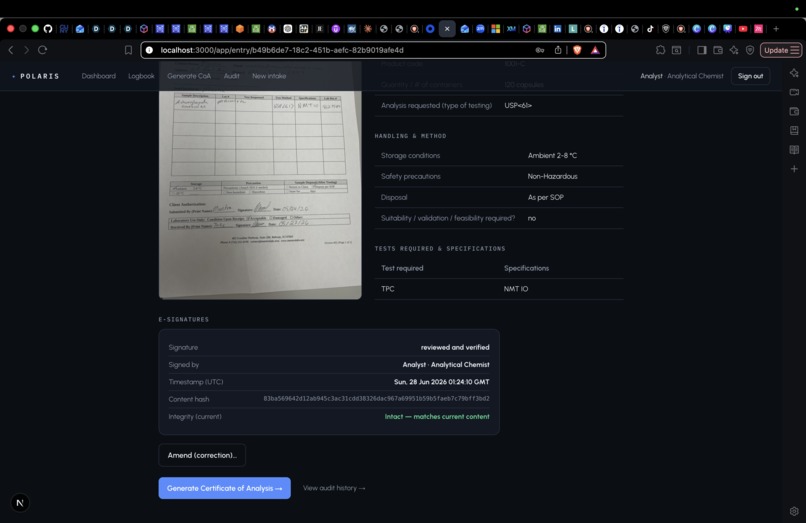The image size is (806, 523).
Task: Click the Update browser button
Action: coord(781,50)
